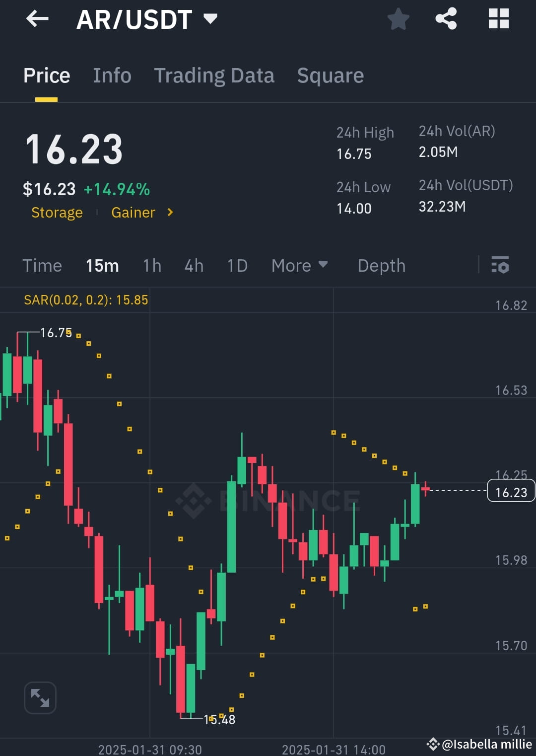
Task: Activate the 4h timeframe option
Action: (x=194, y=266)
